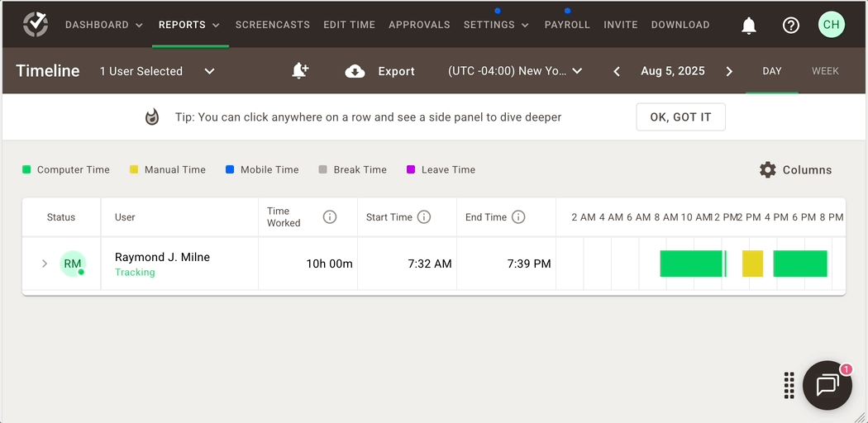Open the 1 User Selected dropdown
Image resolution: width=868 pixels, height=423 pixels.
click(157, 71)
